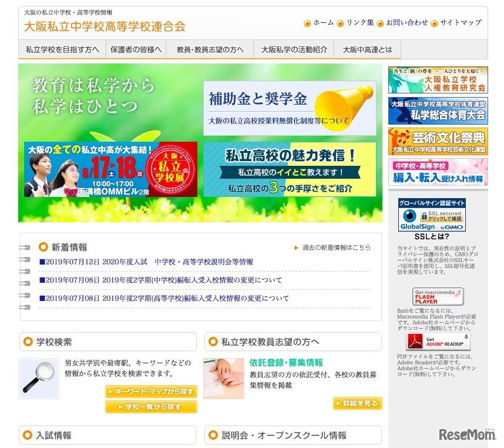Click the orange ring icon beside 私立学校教員志望の方へ

pos(213,342)
